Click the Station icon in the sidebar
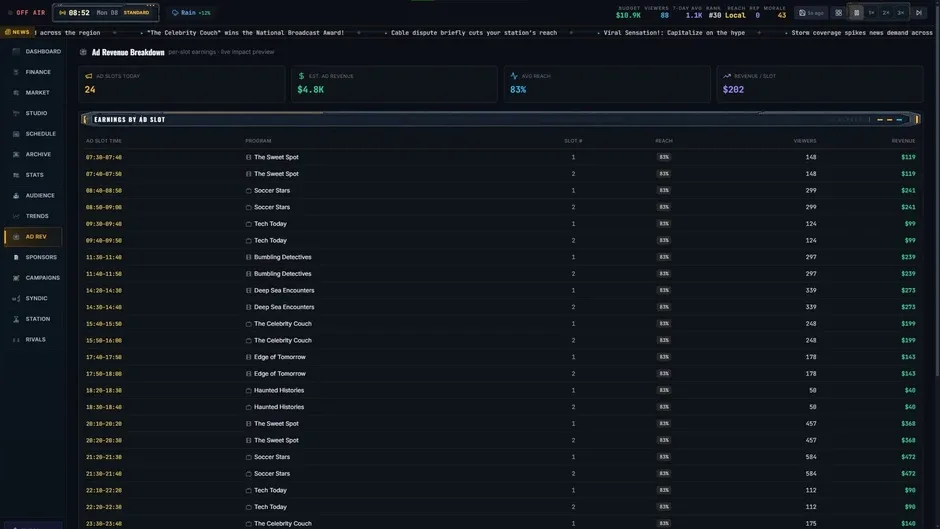The width and height of the screenshot is (940, 529). [x=16, y=319]
